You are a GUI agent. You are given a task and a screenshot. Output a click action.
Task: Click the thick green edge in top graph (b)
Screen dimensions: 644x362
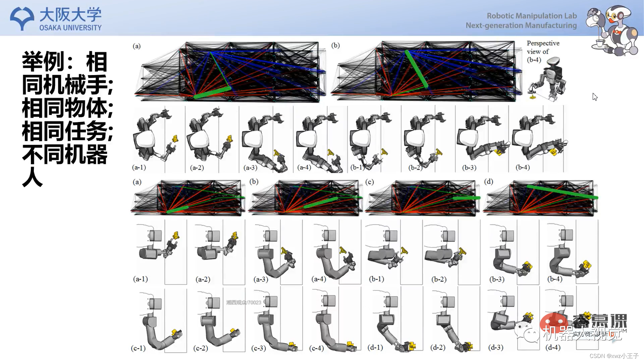(416, 69)
